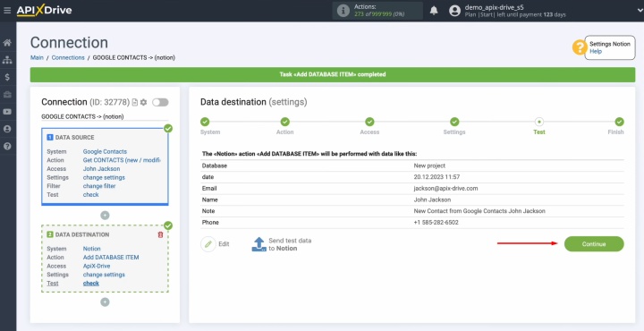
Task: Open the notifications bell
Action: coord(434,11)
